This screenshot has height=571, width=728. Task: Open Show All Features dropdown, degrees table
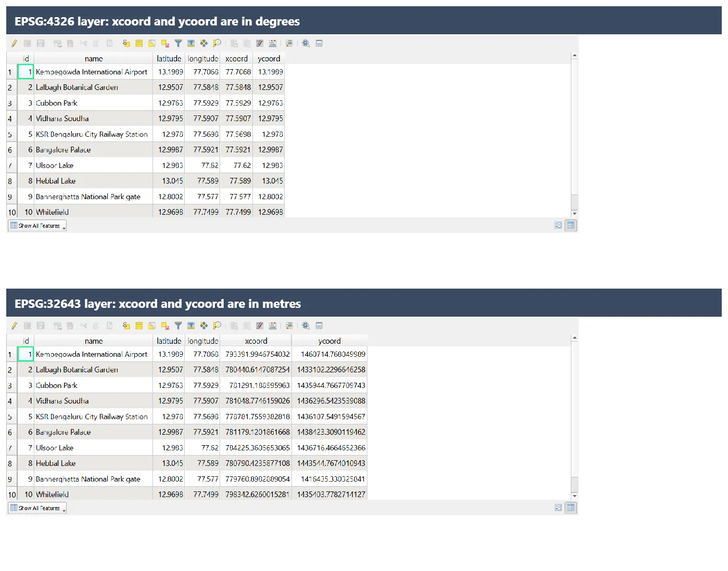tap(37, 226)
